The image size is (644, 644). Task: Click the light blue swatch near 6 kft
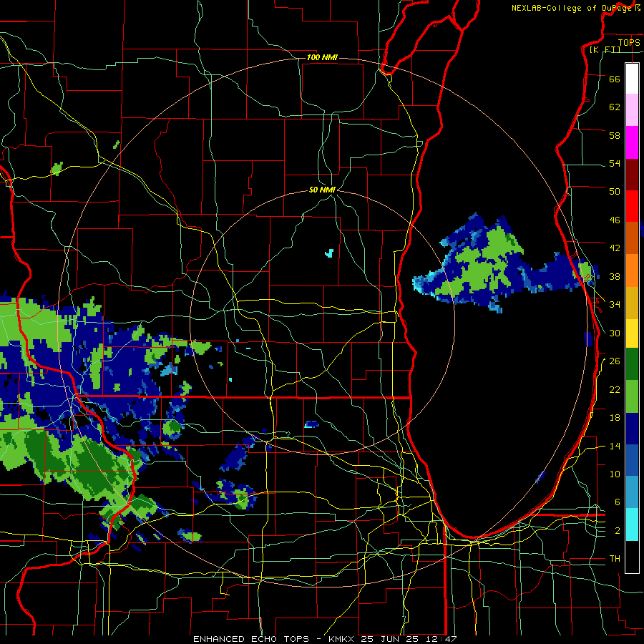pyautogui.click(x=632, y=492)
